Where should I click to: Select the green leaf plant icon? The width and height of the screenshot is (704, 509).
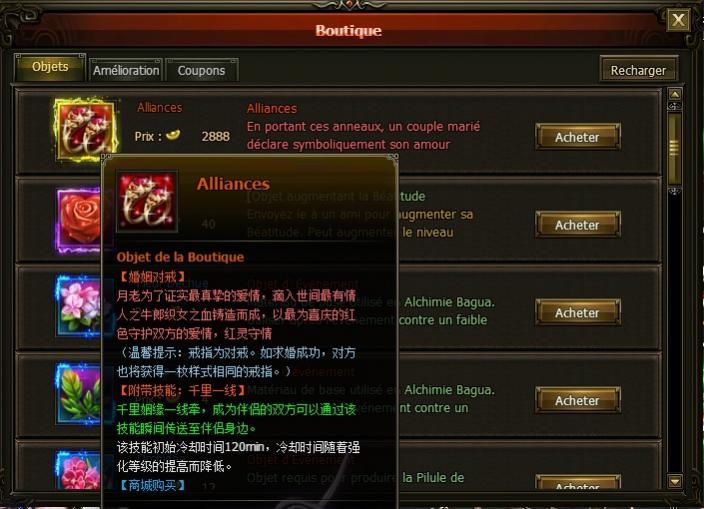79,394
